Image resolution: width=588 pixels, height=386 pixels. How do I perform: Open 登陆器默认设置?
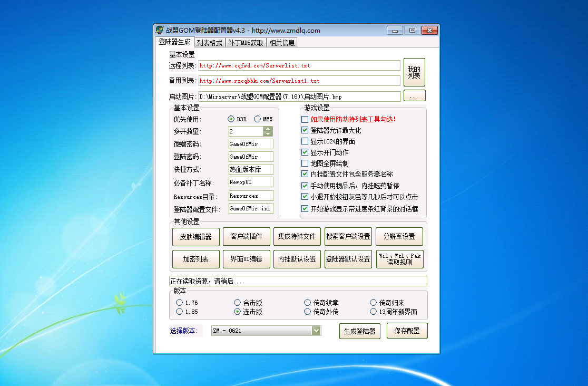click(348, 259)
